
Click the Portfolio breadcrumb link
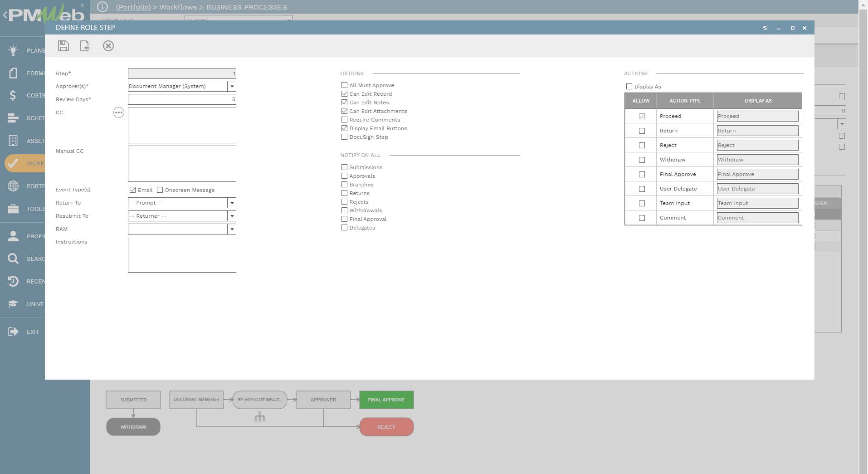tap(133, 7)
